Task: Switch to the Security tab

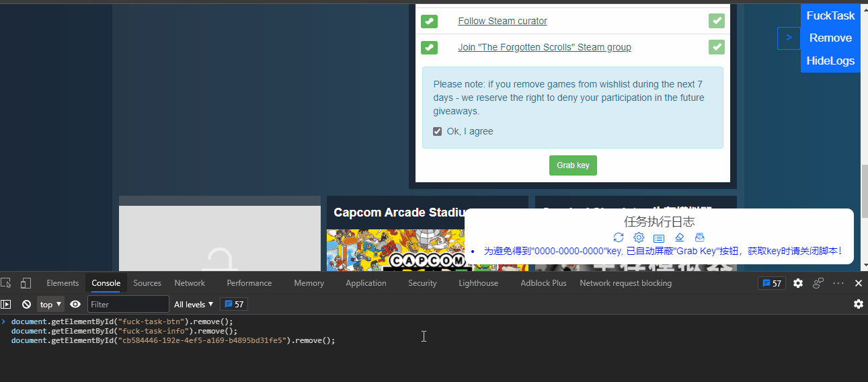Action: coord(422,283)
